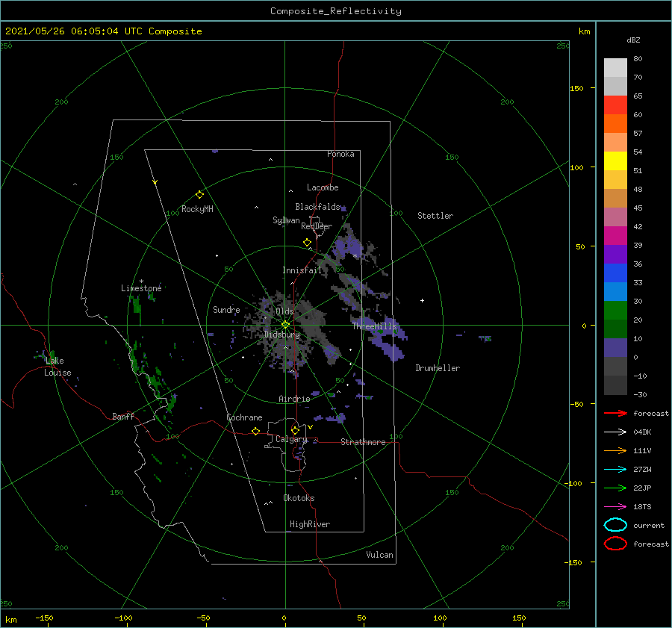Click the Didsbury label
The width and height of the screenshot is (672, 628).
pyautogui.click(x=281, y=335)
